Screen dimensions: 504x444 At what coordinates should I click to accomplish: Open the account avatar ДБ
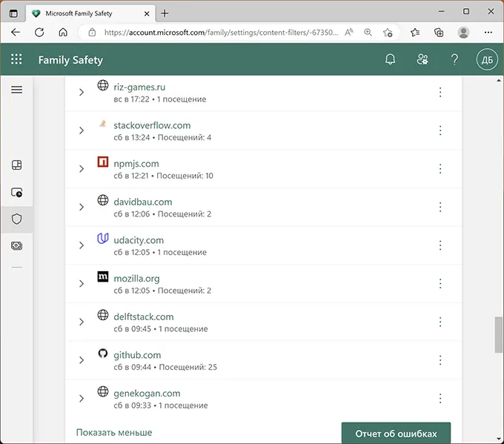[x=486, y=60]
